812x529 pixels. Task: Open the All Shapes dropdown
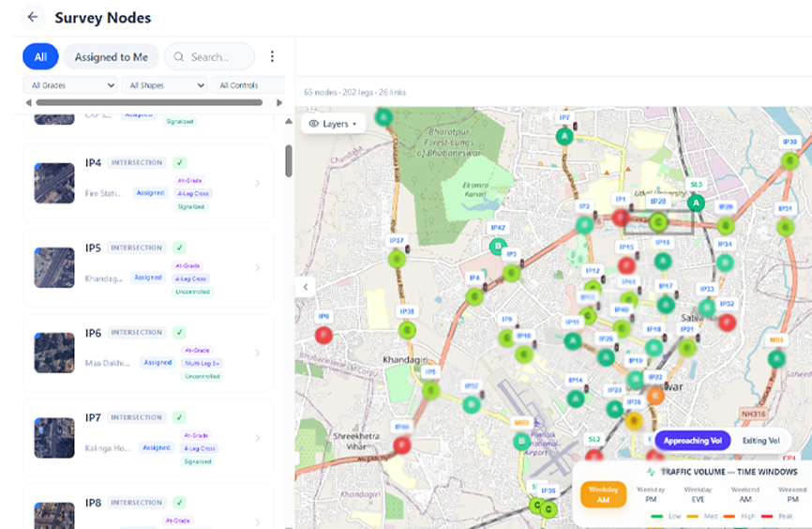[x=164, y=85]
